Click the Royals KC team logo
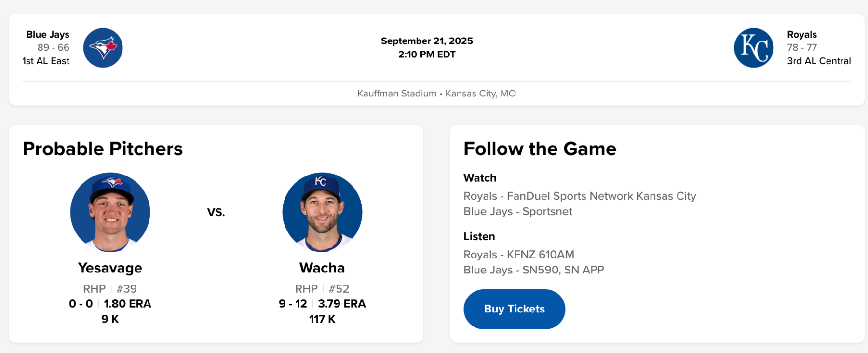Viewport: 868px width, 353px height. click(753, 48)
